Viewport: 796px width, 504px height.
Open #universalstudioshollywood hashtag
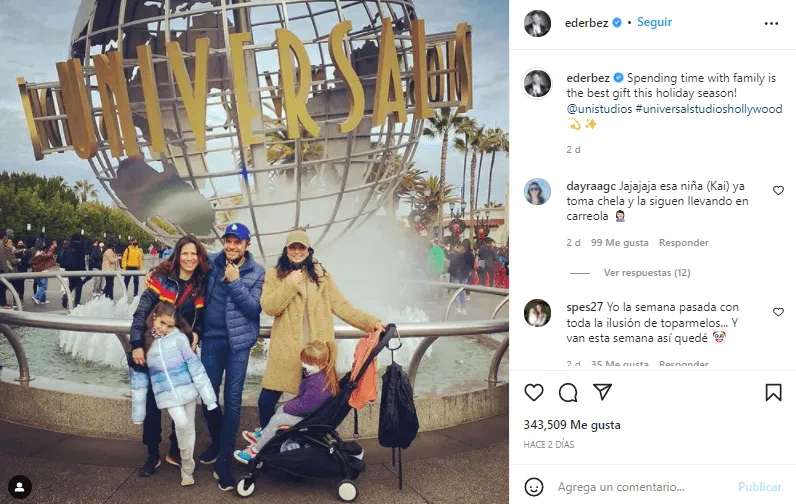tap(709, 109)
